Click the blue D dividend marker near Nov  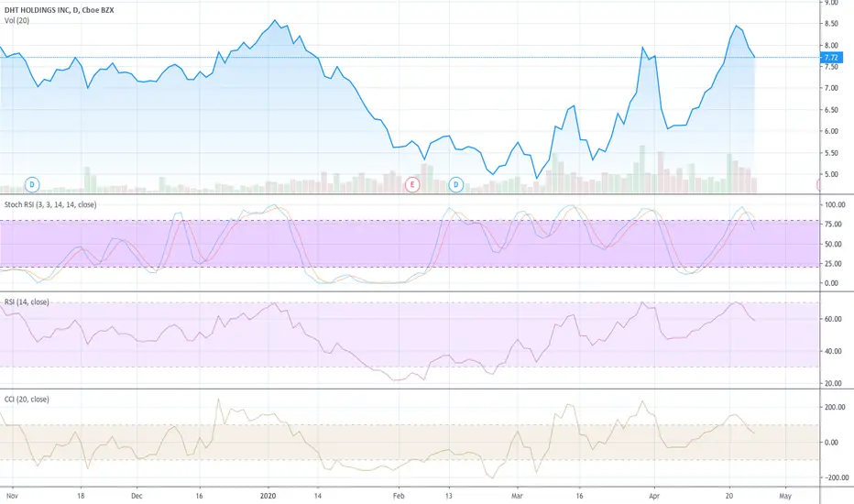(x=32, y=185)
